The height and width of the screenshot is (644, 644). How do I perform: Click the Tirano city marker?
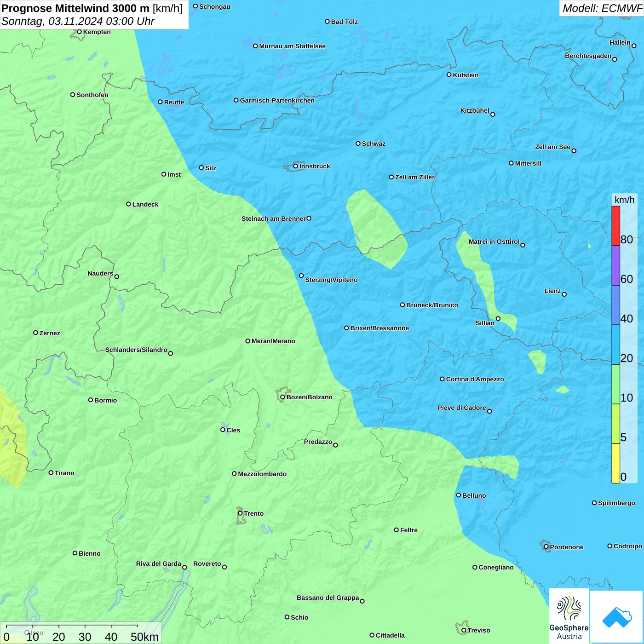[51, 472]
